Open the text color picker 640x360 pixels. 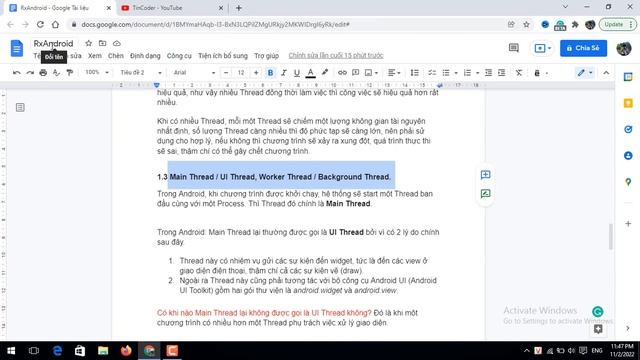[x=311, y=73]
